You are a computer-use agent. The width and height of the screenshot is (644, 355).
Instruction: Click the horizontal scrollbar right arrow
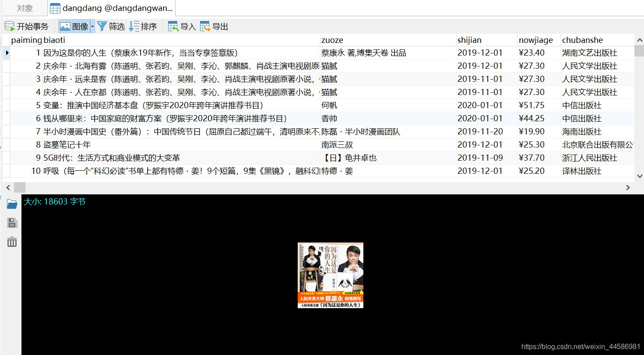[628, 187]
